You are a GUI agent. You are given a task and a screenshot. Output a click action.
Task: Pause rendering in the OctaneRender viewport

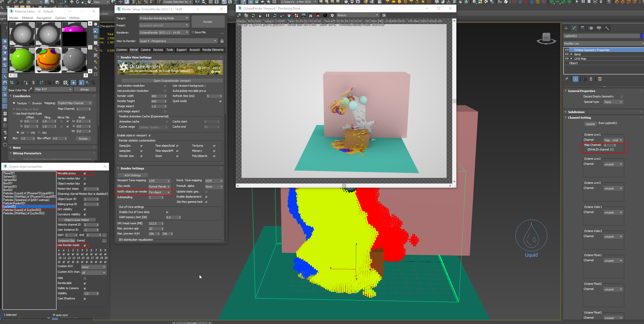coord(268,15)
